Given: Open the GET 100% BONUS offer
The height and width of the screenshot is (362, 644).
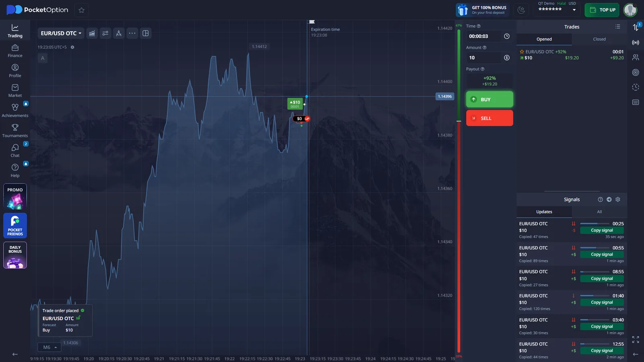Looking at the screenshot, I should (x=483, y=10).
